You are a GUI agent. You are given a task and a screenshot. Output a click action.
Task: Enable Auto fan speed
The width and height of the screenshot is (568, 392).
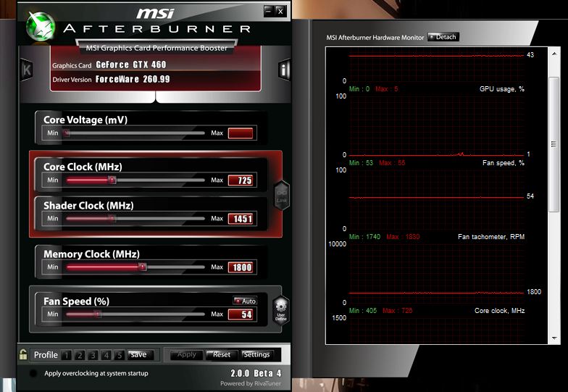[245, 301]
